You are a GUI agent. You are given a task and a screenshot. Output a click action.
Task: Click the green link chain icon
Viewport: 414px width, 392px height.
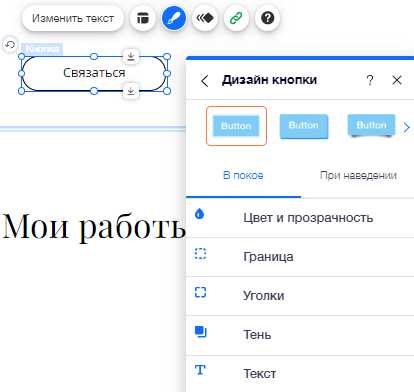(x=236, y=18)
